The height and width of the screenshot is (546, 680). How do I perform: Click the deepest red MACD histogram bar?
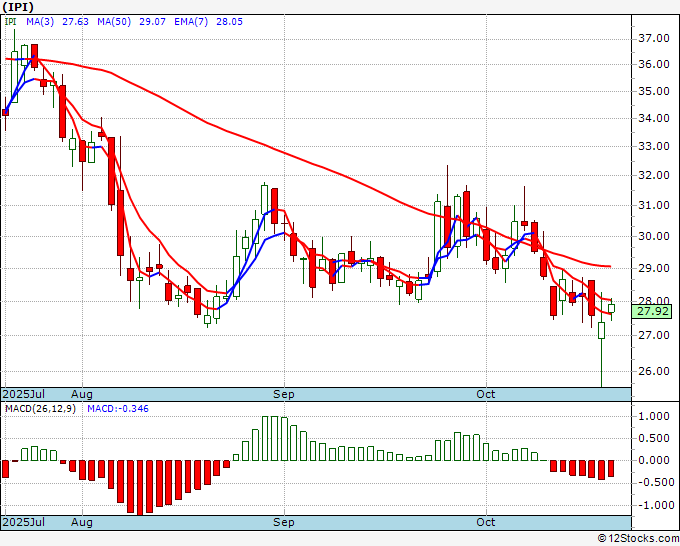(x=140, y=487)
